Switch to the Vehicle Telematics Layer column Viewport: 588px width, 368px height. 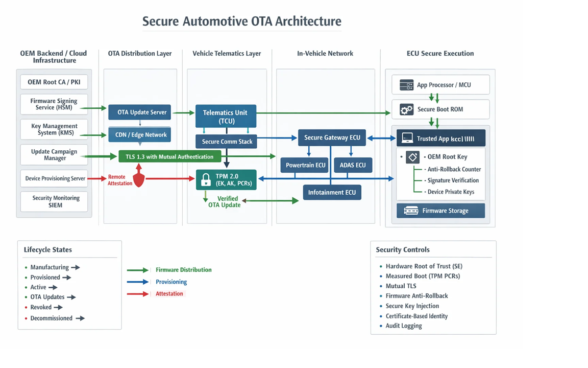(x=227, y=53)
